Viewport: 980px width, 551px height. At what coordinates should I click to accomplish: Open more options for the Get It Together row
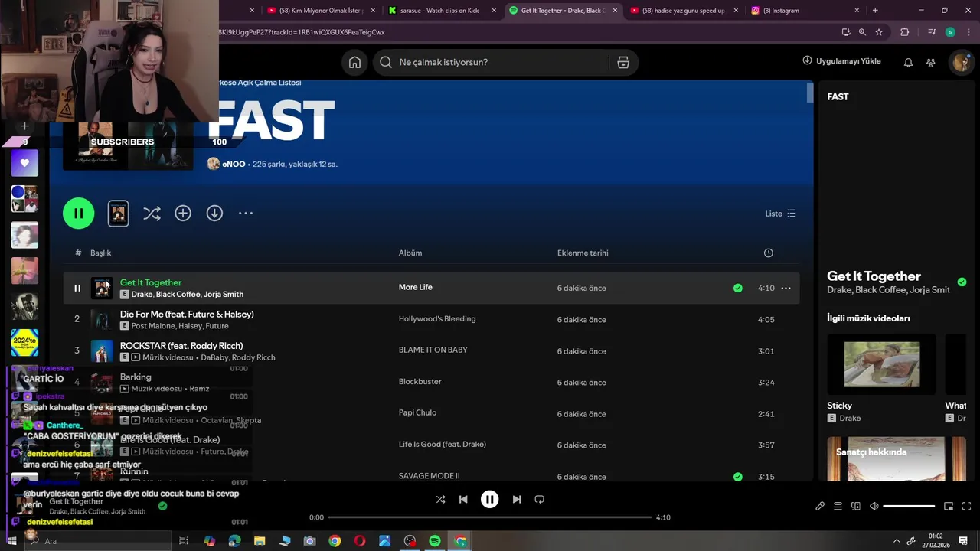[786, 289]
